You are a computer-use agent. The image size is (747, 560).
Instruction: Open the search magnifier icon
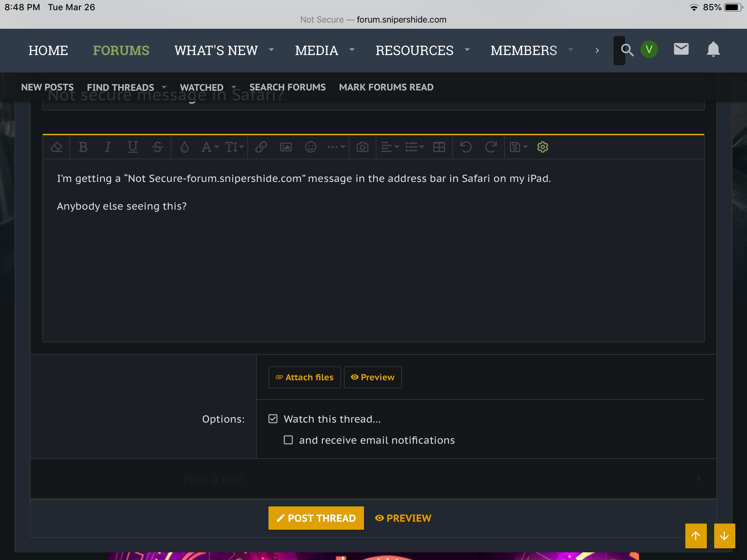(627, 50)
